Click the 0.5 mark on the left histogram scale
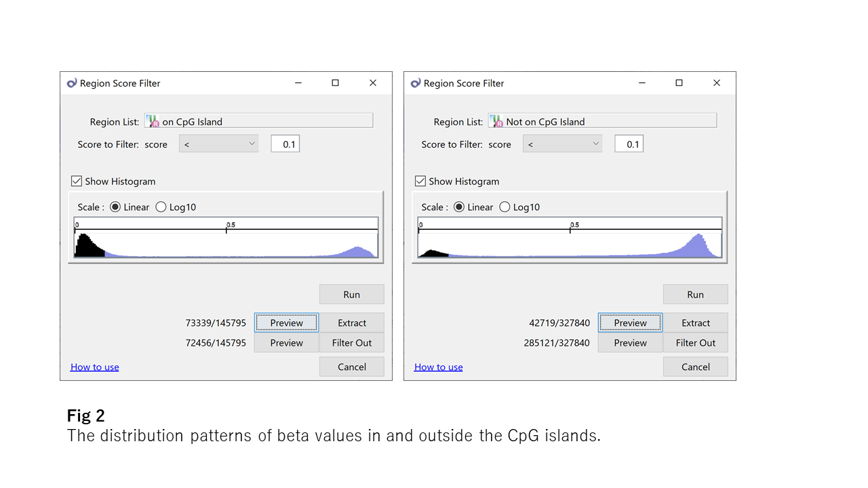Screen dimensions: 868x488 coord(226,230)
